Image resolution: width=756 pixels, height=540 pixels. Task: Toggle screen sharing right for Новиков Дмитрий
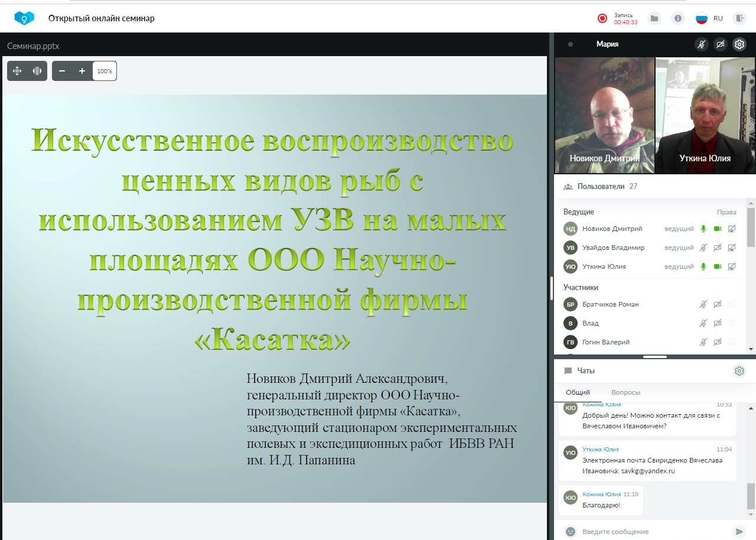(x=732, y=229)
